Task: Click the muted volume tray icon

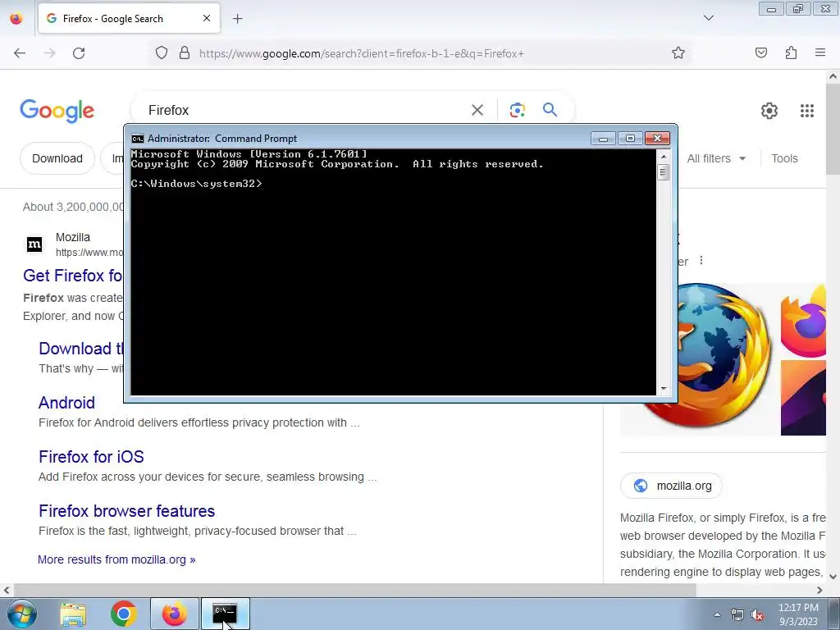Action: point(757,614)
